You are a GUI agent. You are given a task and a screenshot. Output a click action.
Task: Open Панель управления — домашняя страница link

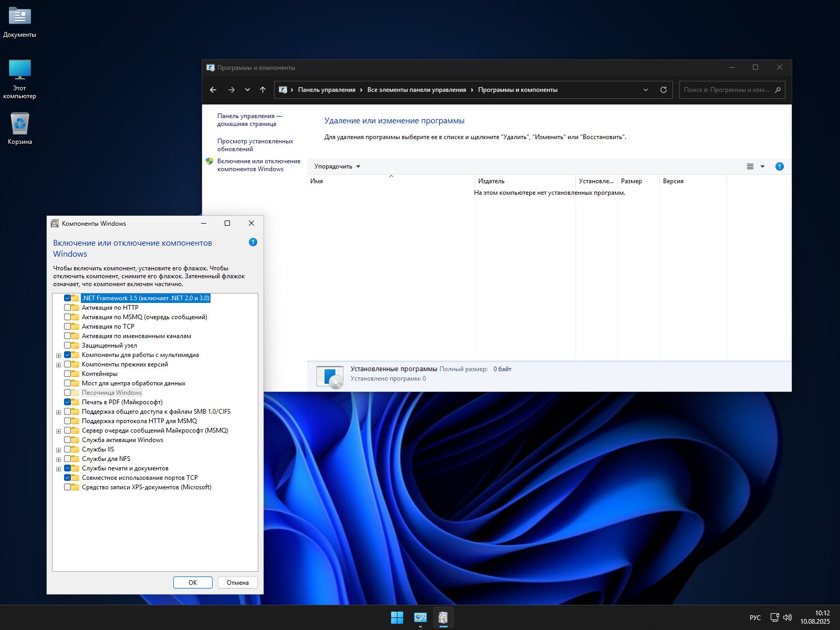point(250,120)
